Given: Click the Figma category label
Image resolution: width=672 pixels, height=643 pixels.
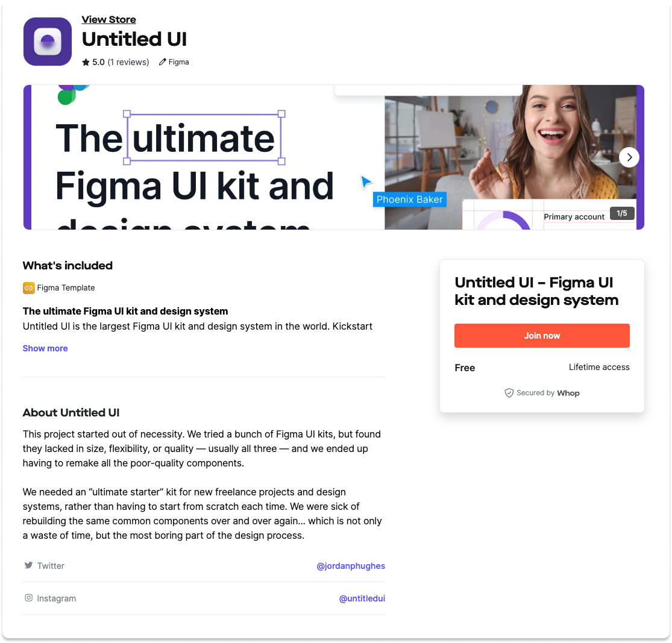Looking at the screenshot, I should coord(179,62).
